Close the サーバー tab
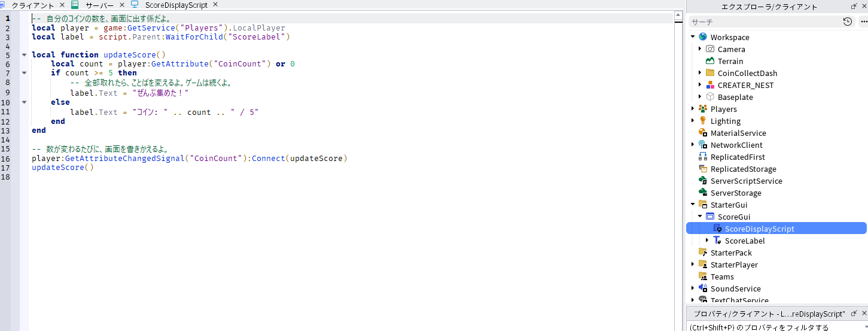The width and height of the screenshot is (868, 331). point(122,5)
